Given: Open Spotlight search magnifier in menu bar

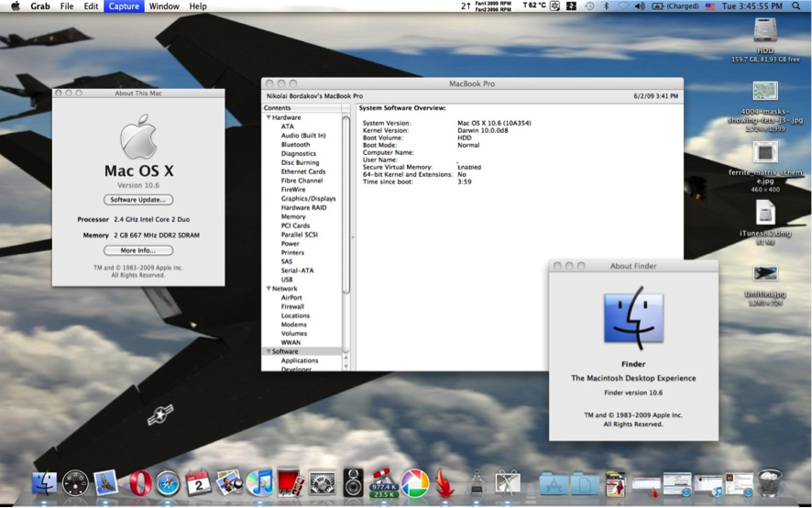Looking at the screenshot, I should pyautogui.click(x=796, y=6).
